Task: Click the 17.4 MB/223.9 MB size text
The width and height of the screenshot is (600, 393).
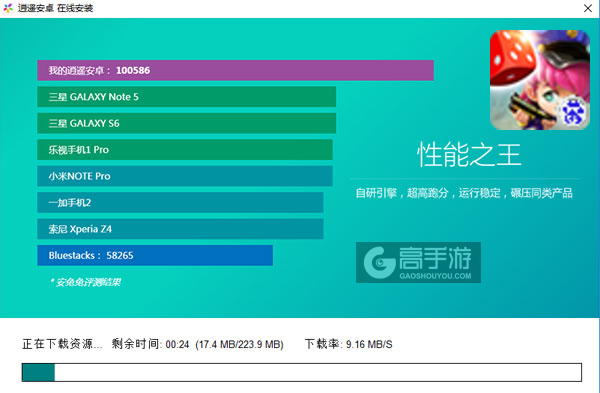Action: [x=240, y=344]
